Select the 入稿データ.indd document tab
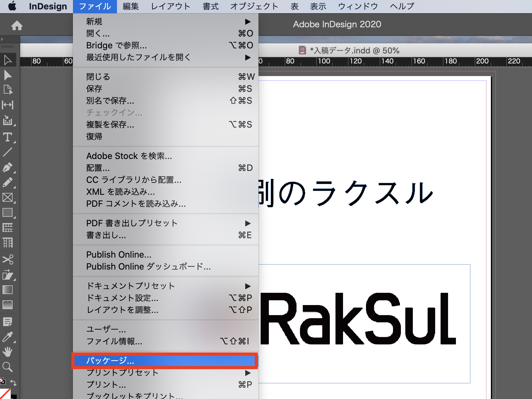The height and width of the screenshot is (399, 532). [349, 50]
